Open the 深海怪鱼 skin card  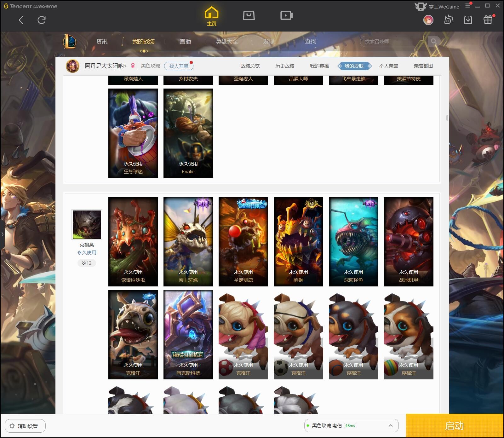coord(353,242)
